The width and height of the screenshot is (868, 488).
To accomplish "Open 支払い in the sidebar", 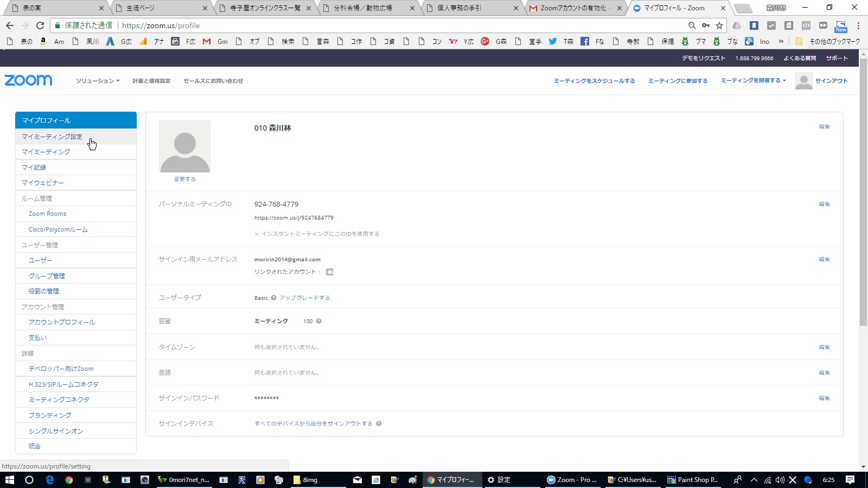I will pos(76,338).
